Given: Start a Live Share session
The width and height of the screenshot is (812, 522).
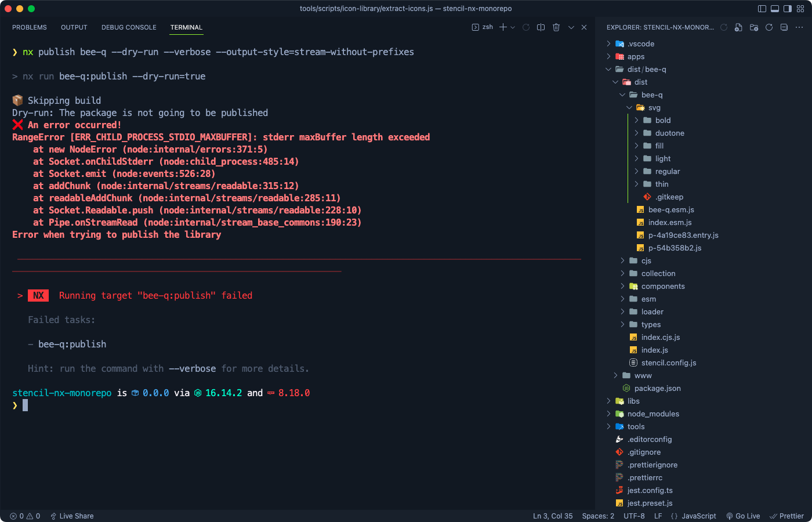Looking at the screenshot, I should click(x=71, y=516).
